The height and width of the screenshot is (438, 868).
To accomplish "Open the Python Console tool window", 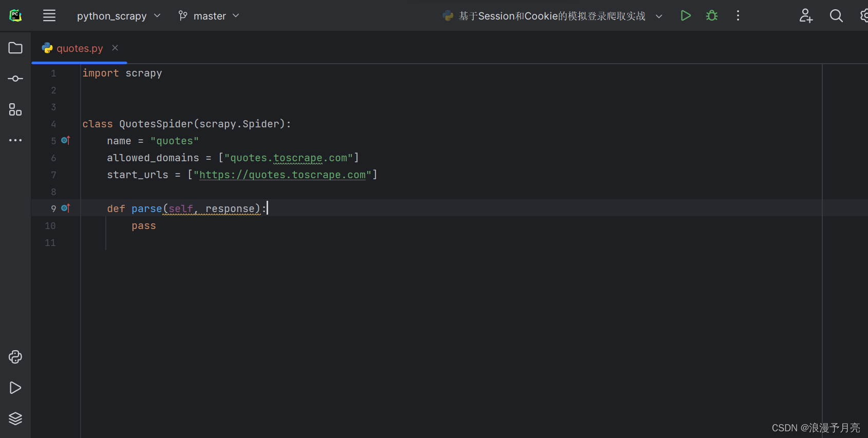I will tap(15, 357).
